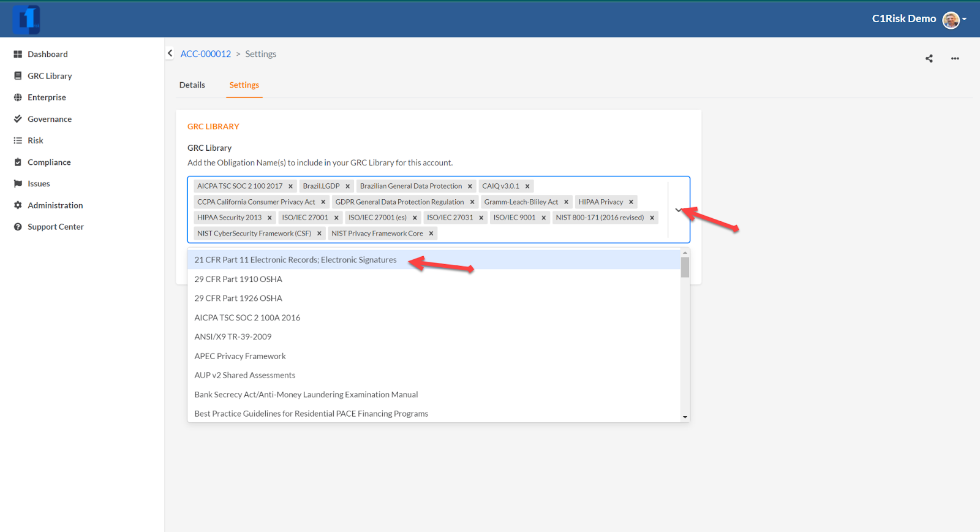The height and width of the screenshot is (532, 980).
Task: Click the dropdown list scroll up arrow
Action: (x=685, y=253)
